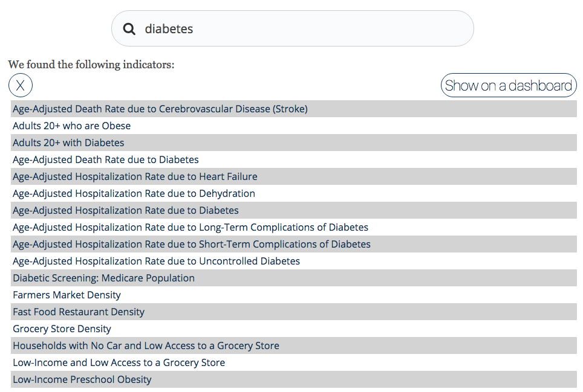Click Age-Adjusted Hospitalization Rate due to Diabetes

pyautogui.click(x=126, y=211)
